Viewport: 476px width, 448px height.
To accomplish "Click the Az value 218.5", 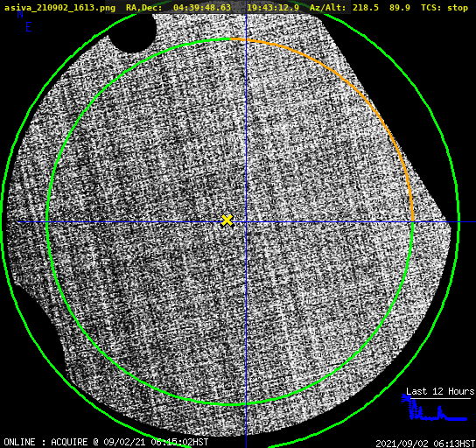I will [x=366, y=8].
